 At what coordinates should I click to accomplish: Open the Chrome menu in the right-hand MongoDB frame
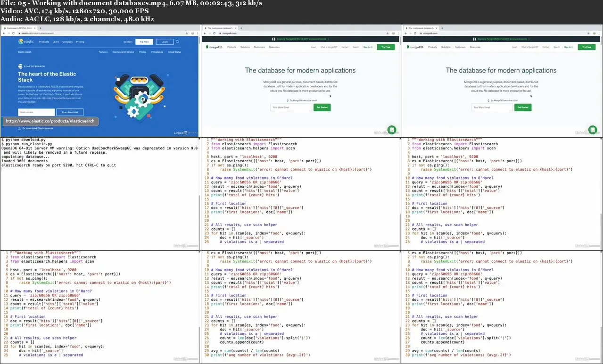click(x=598, y=33)
